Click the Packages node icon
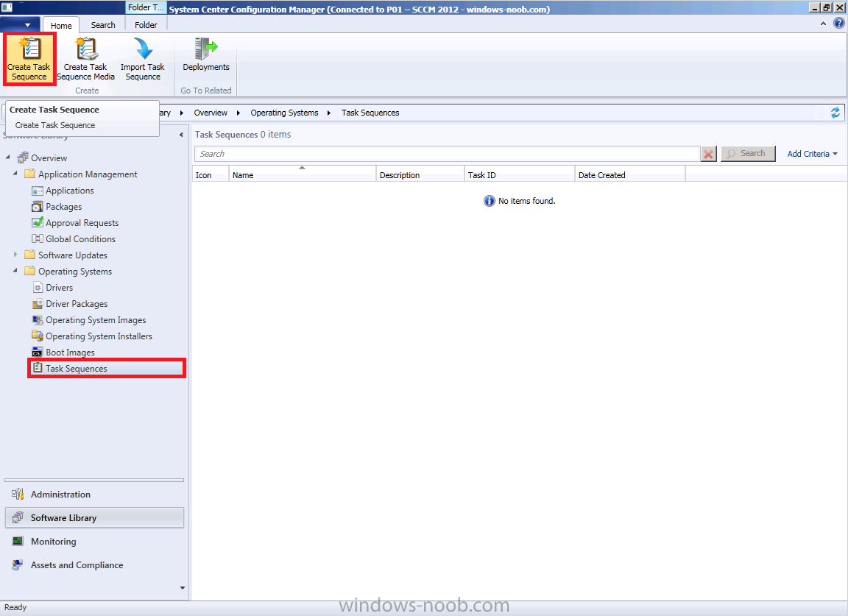Image resolution: width=848 pixels, height=616 pixels. [38, 207]
